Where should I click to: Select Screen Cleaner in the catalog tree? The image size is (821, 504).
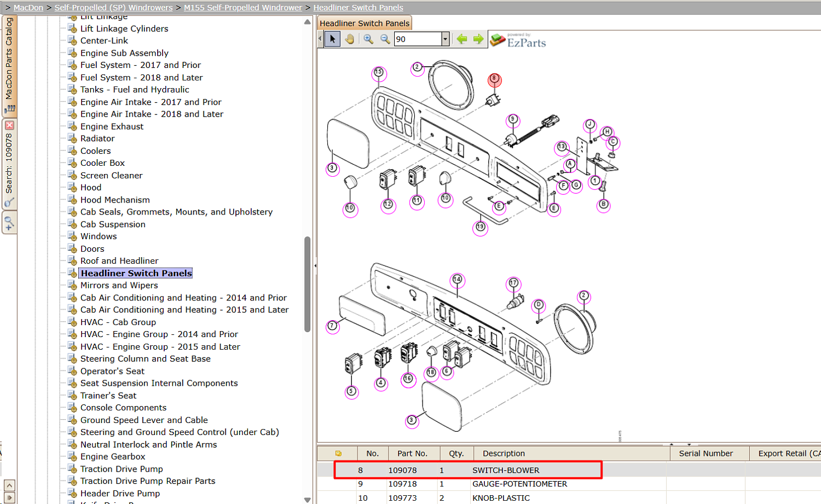tap(111, 176)
